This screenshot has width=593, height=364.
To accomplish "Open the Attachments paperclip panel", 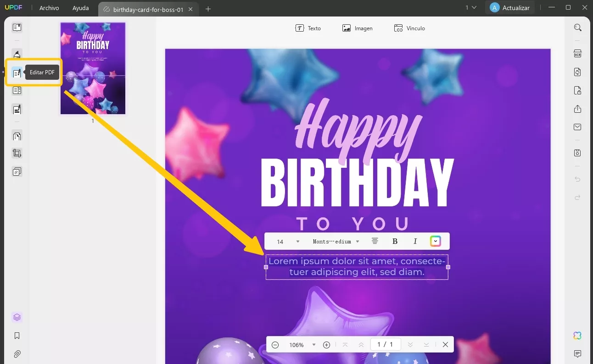I will (x=17, y=354).
